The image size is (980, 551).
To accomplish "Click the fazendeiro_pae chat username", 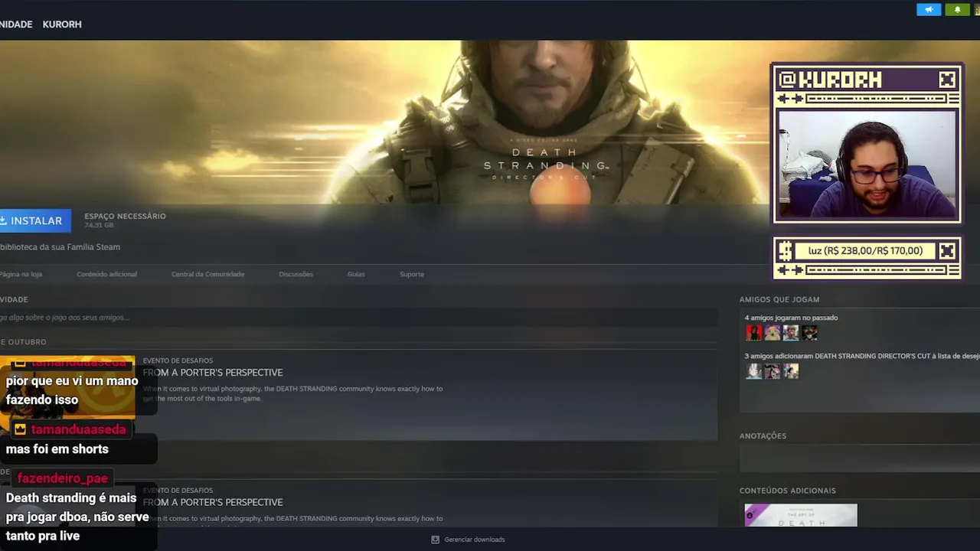I will (x=62, y=478).
